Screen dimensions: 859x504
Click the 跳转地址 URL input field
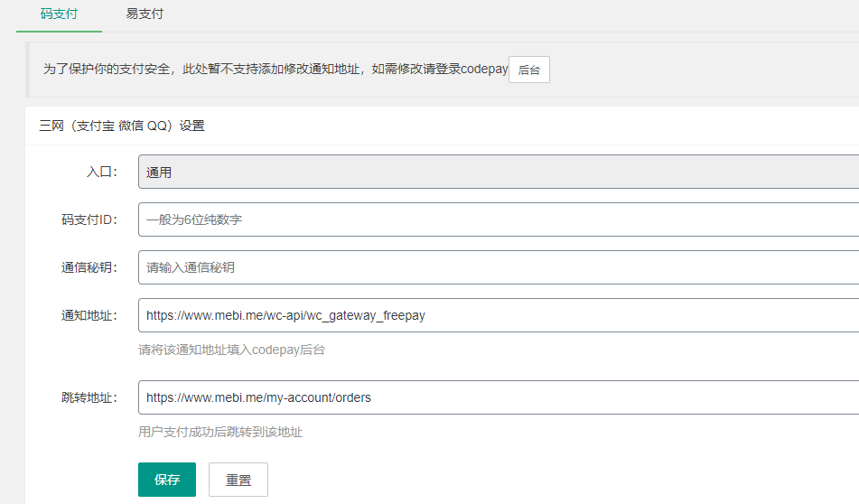(x=498, y=397)
